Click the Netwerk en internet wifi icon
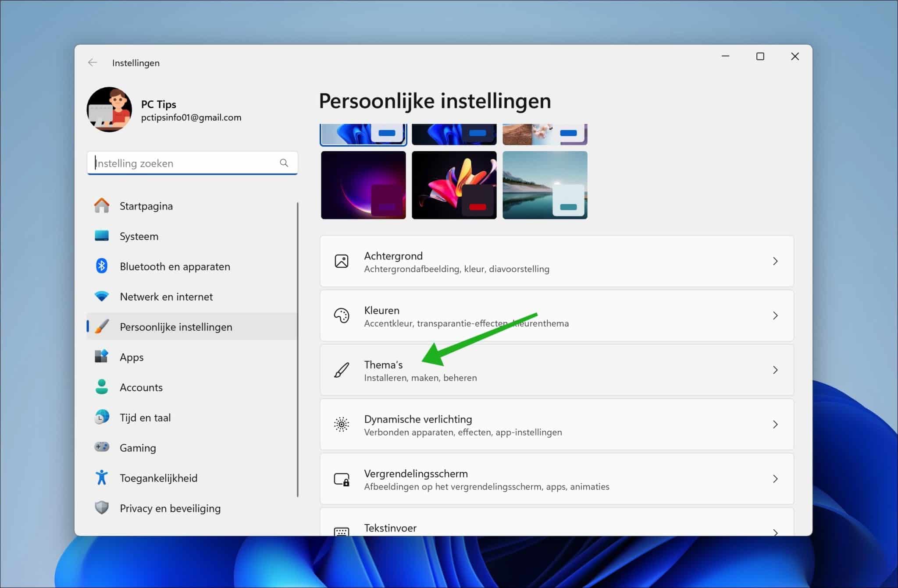This screenshot has height=588, width=898. click(x=102, y=296)
